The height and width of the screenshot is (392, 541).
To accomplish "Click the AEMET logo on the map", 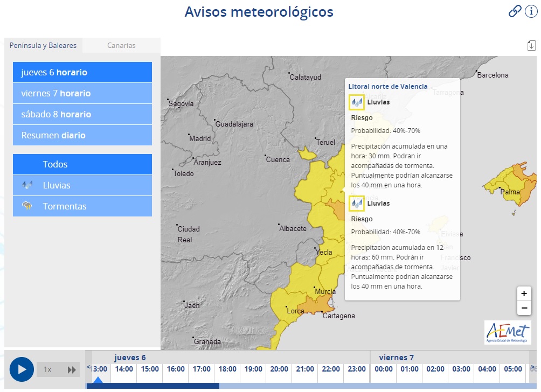I will point(509,332).
